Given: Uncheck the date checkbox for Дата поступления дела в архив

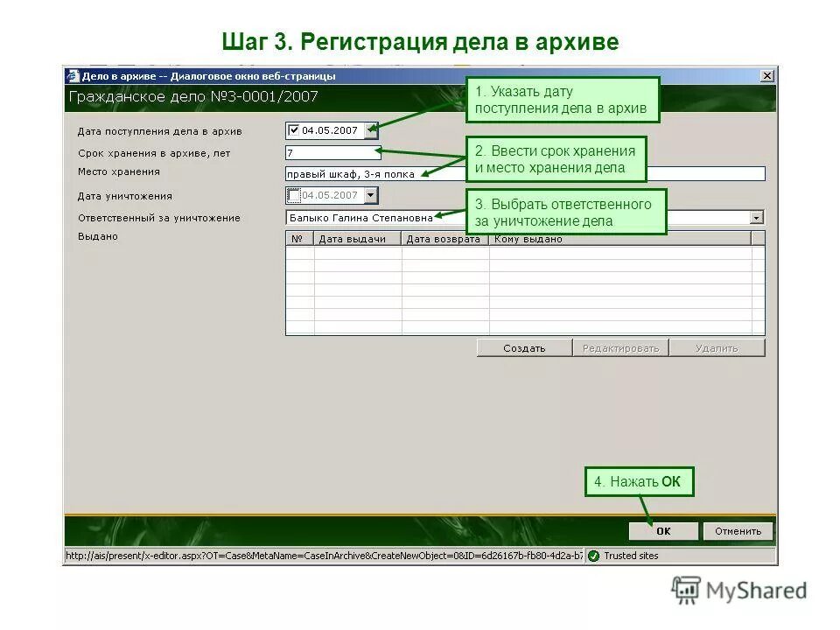Looking at the screenshot, I should pyautogui.click(x=295, y=130).
